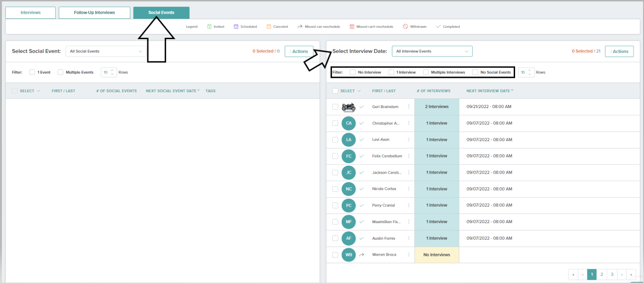This screenshot has width=644, height=284.
Task: Open the Follow-Up Interviews tab
Action: pyautogui.click(x=94, y=13)
